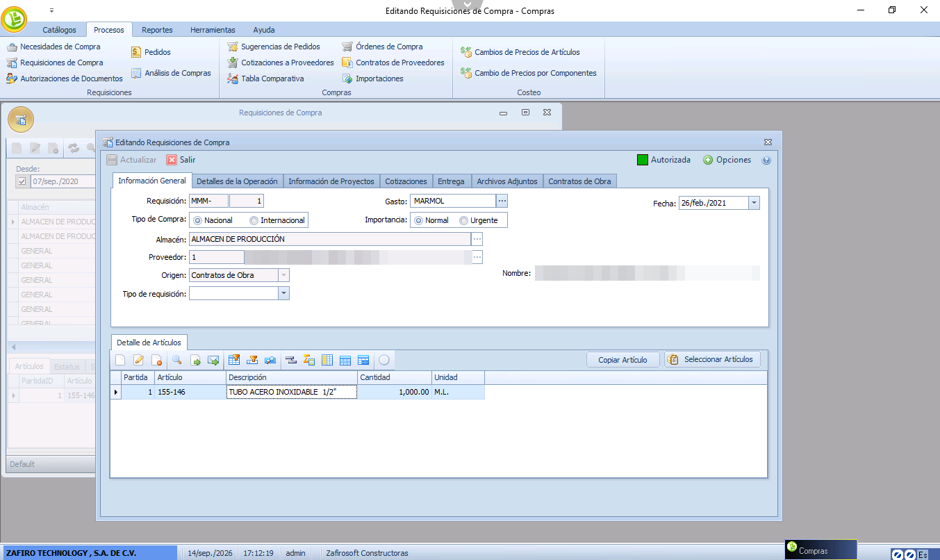This screenshot has height=560, width=940.
Task: Click the edit article pencil icon
Action: click(138, 360)
